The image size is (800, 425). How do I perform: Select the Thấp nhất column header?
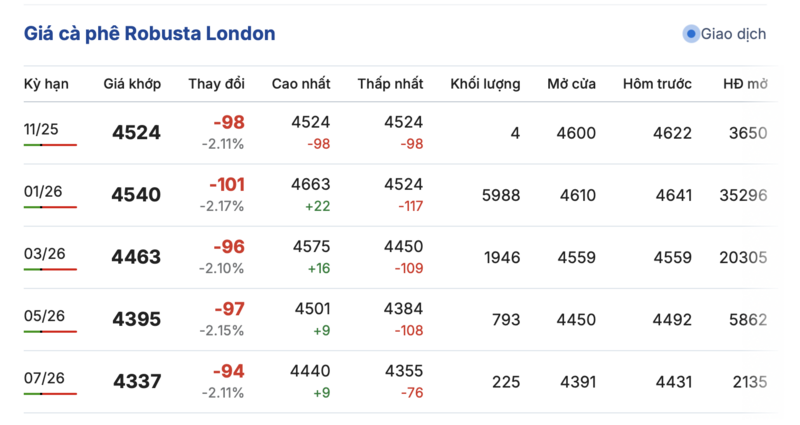[390, 84]
